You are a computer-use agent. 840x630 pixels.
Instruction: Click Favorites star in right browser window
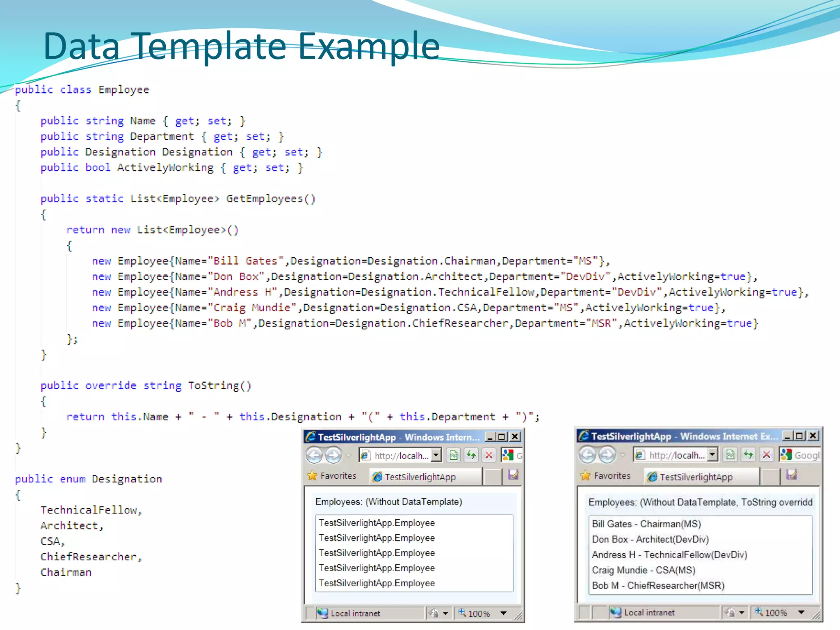click(x=586, y=476)
